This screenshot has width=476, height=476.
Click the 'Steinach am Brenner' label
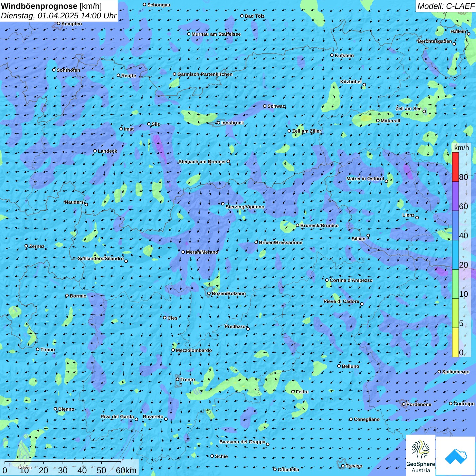pos(202,161)
